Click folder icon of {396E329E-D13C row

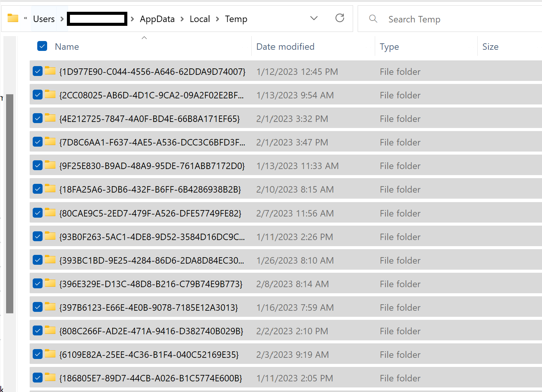[50, 283]
